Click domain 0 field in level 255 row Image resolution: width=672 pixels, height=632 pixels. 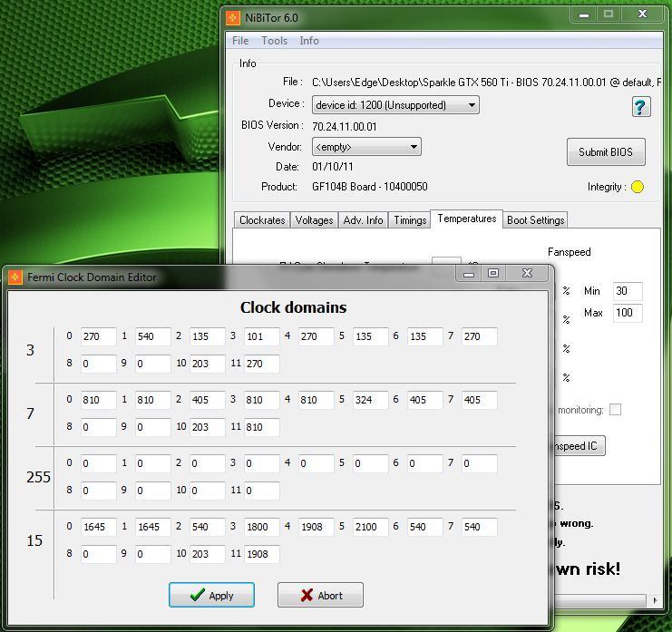[x=99, y=463]
